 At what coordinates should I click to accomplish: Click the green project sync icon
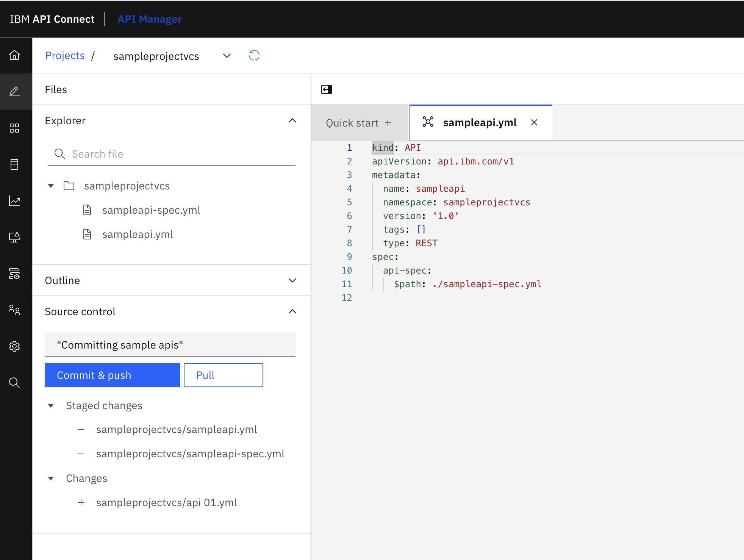[254, 56]
